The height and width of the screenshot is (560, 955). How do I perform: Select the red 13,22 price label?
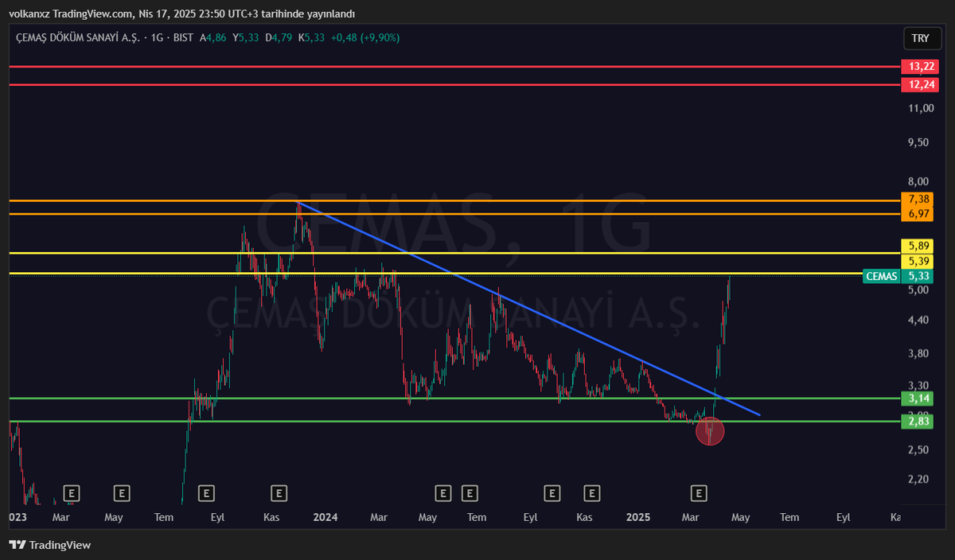(919, 67)
